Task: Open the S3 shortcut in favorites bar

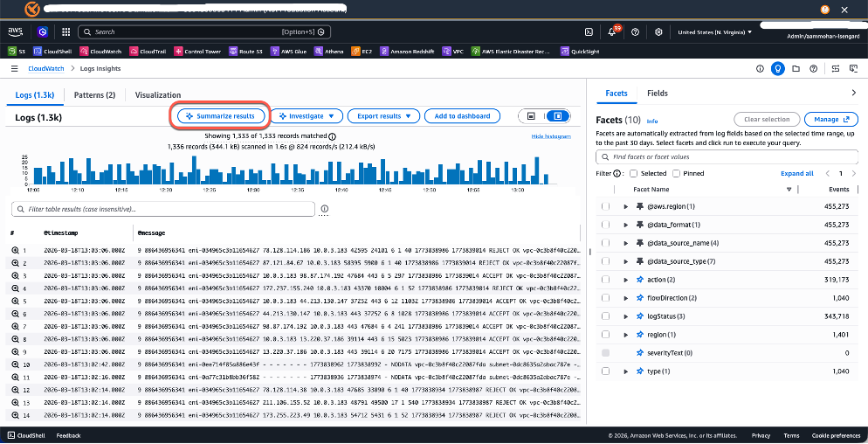Action: pyautogui.click(x=17, y=52)
